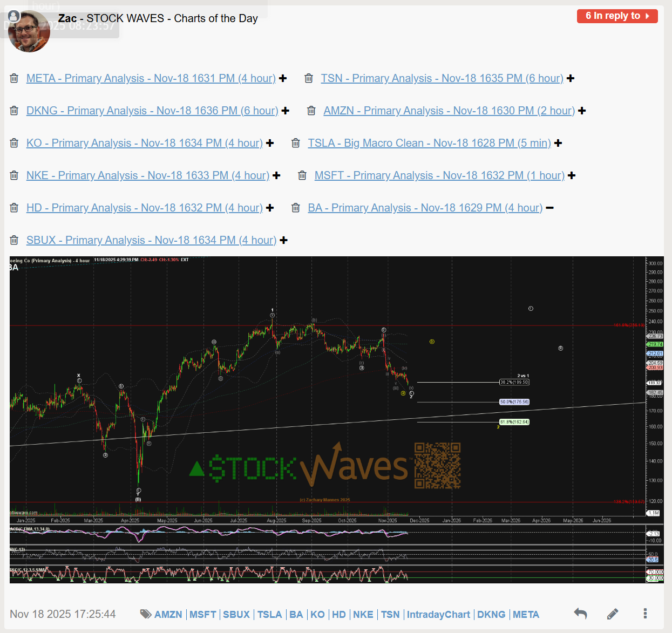Viewport: 672px width, 633px height.
Task: Click trash icon next to DKNG link
Action: [15, 111]
